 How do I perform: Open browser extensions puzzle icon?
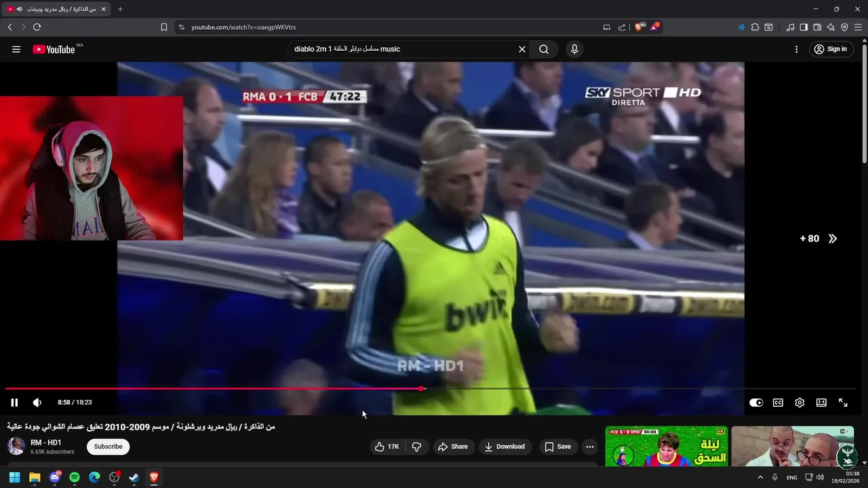[x=755, y=27]
